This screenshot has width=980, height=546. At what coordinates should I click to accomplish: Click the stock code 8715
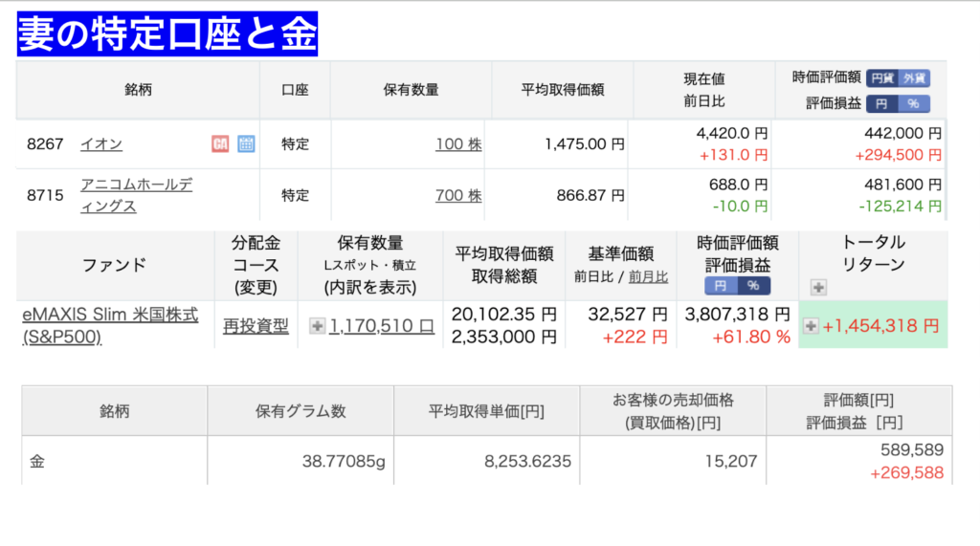[x=45, y=195]
